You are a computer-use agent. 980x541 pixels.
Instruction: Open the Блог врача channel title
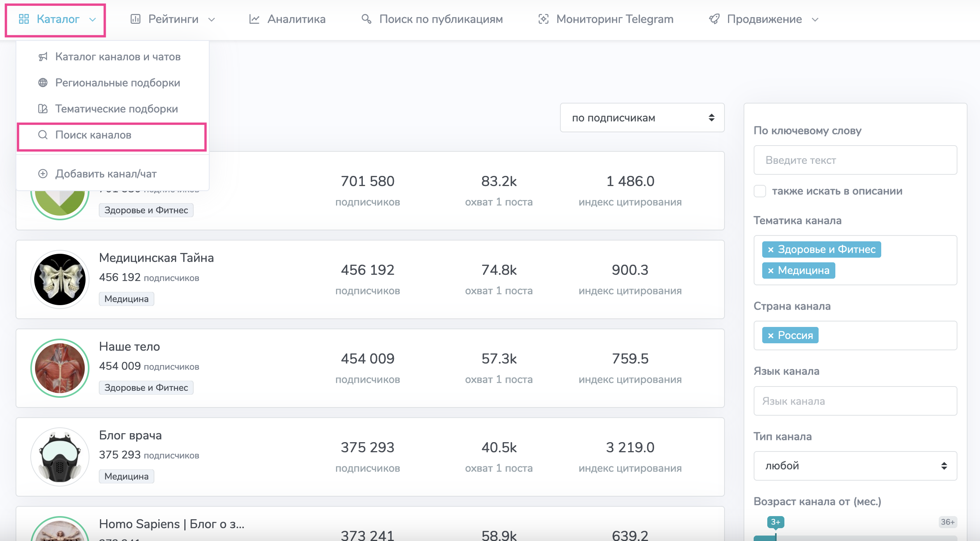tap(130, 435)
